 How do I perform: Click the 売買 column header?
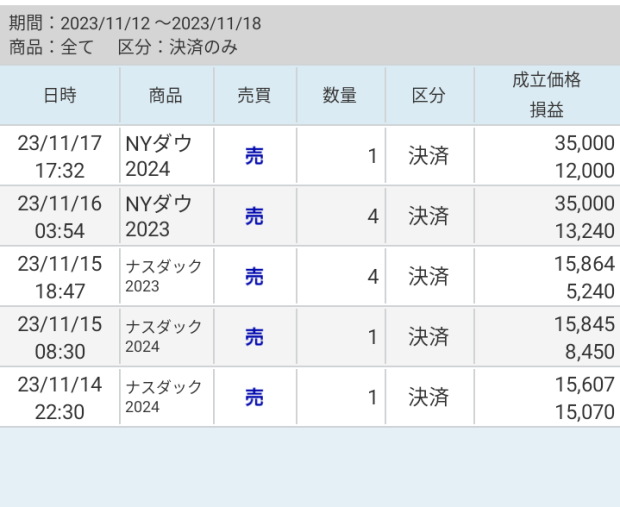(255, 96)
